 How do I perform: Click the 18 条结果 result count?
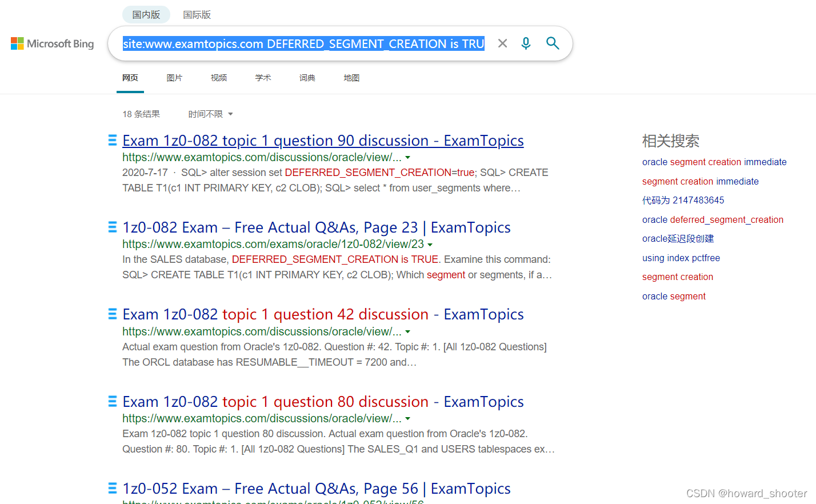pyautogui.click(x=141, y=114)
